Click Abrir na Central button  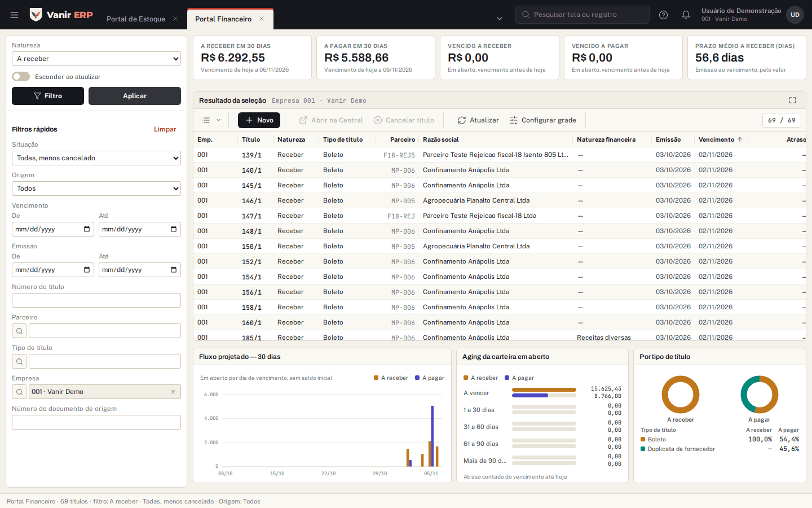[331, 120]
